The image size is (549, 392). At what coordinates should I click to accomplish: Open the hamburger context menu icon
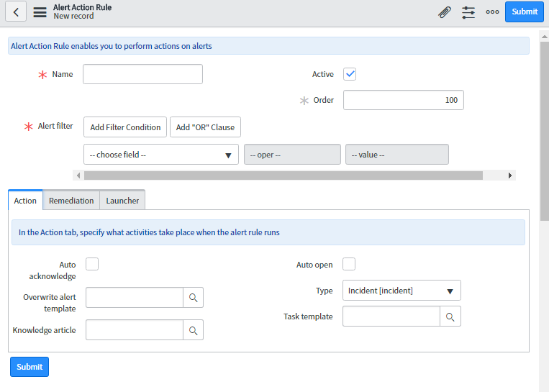pyautogui.click(x=40, y=12)
